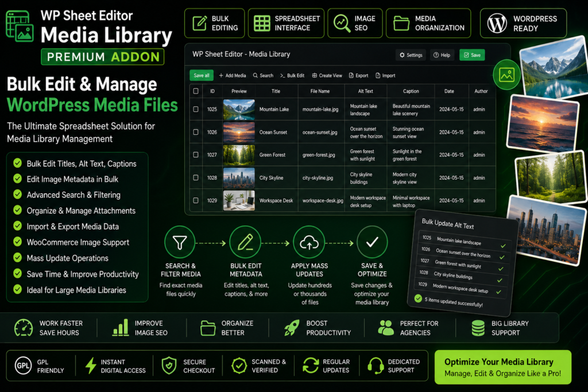Click the Ocean Sunset preview thumbnail
The width and height of the screenshot is (588, 392).
(x=239, y=132)
